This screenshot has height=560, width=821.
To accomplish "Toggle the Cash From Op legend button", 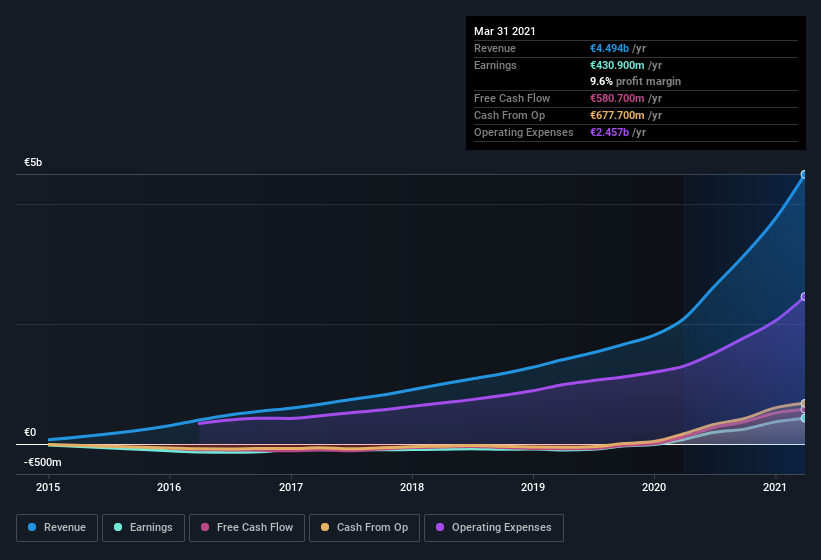I will tap(364, 528).
